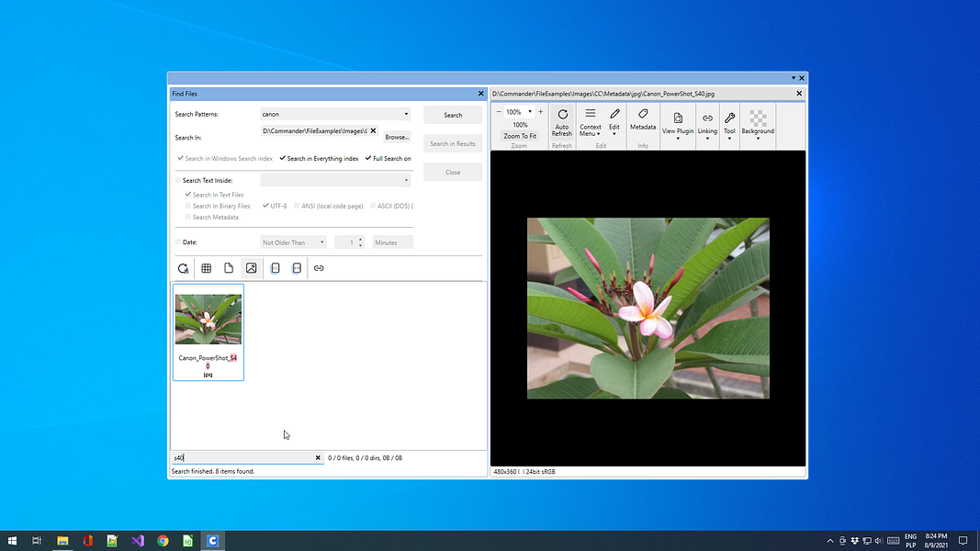Click the link icon in results toolbar
Viewport: 980px width, 551px height.
click(319, 268)
